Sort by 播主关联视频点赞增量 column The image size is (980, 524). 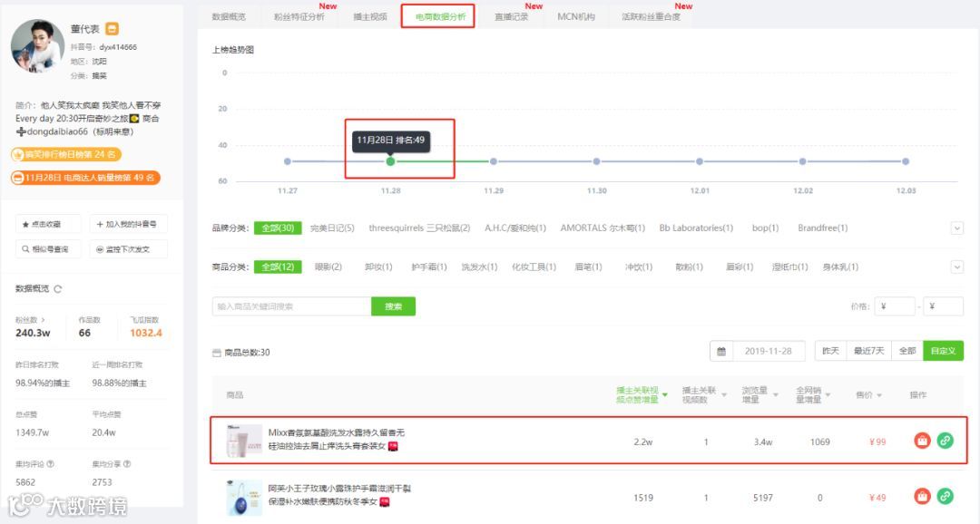coord(642,394)
